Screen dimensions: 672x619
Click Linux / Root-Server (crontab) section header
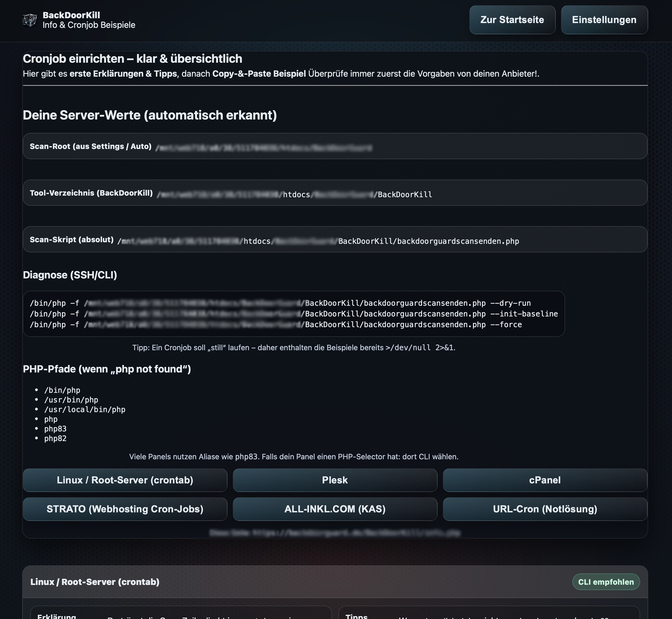(95, 582)
